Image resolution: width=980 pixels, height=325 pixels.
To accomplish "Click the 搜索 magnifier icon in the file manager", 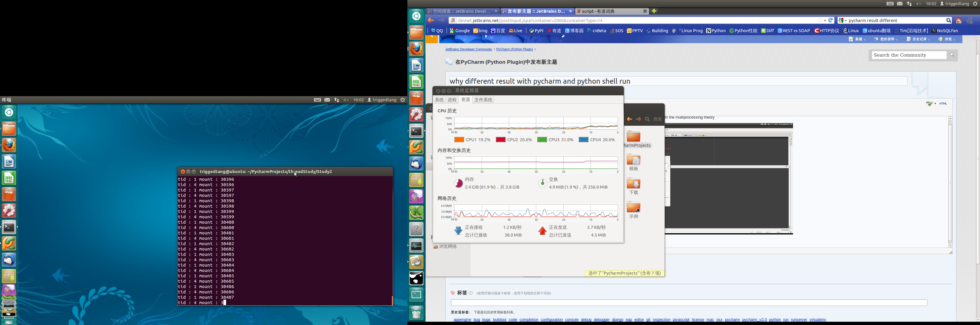I will click(647, 119).
